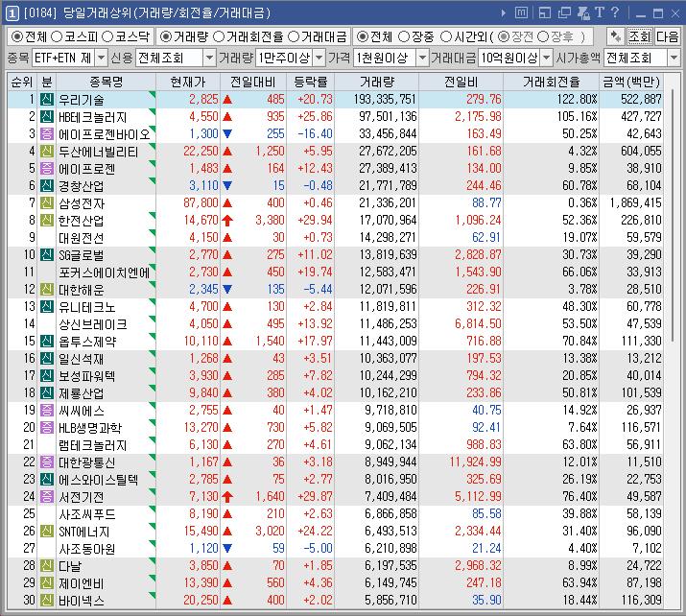Click the 신 badge beside SG글로벌
Image resolution: width=686 pixels, height=616 pixels.
click(47, 254)
